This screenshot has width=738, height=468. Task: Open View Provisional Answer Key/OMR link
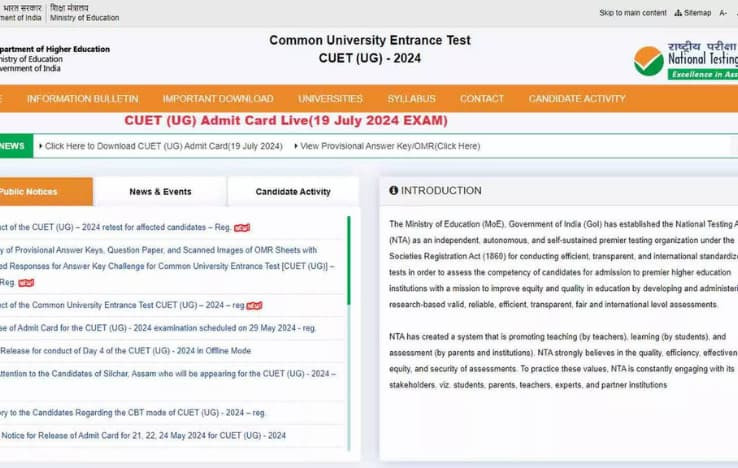tap(390, 146)
